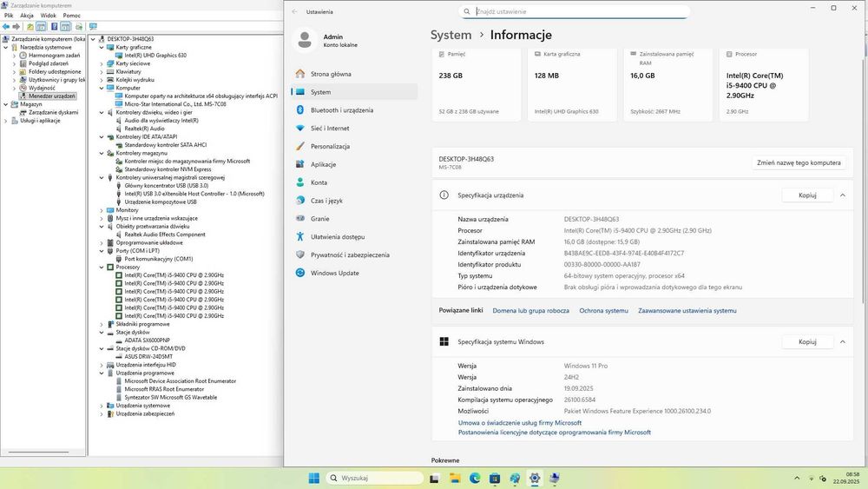This screenshot has width=868, height=489.
Task: Click the Settings back arrow
Action: [x=294, y=11]
